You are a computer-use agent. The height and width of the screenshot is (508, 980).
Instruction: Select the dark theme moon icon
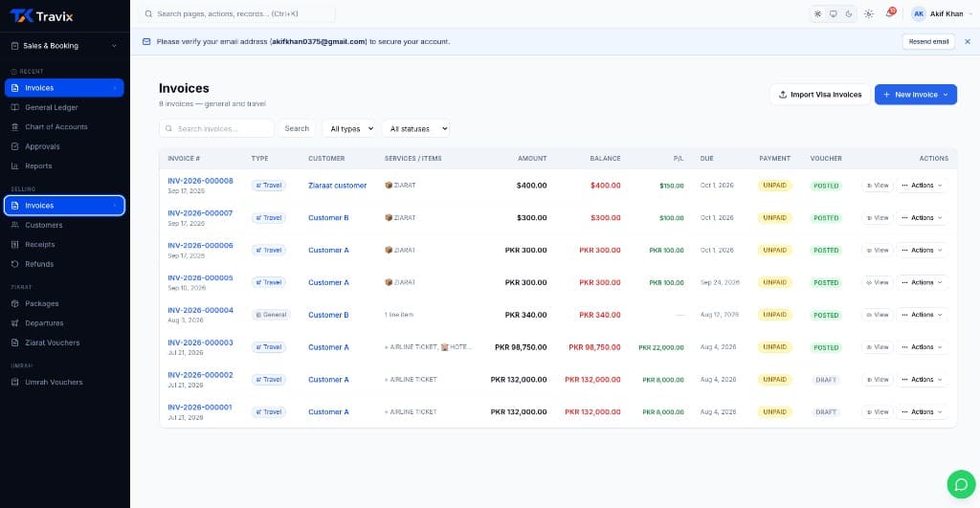(x=849, y=13)
